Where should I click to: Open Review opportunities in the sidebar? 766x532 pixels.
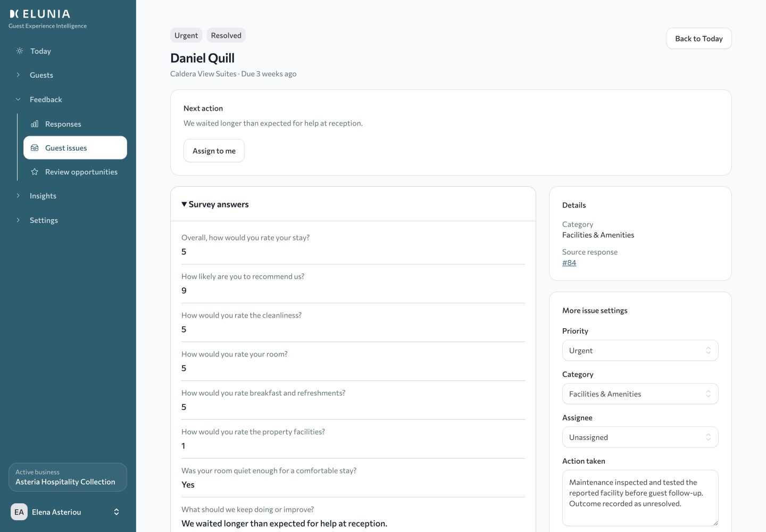click(75, 172)
